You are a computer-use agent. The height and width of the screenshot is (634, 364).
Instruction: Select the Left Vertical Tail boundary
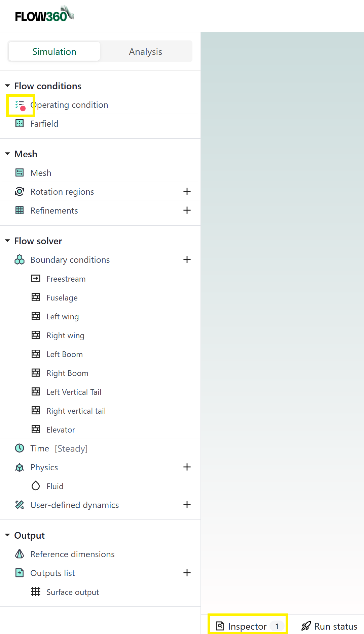(x=74, y=392)
